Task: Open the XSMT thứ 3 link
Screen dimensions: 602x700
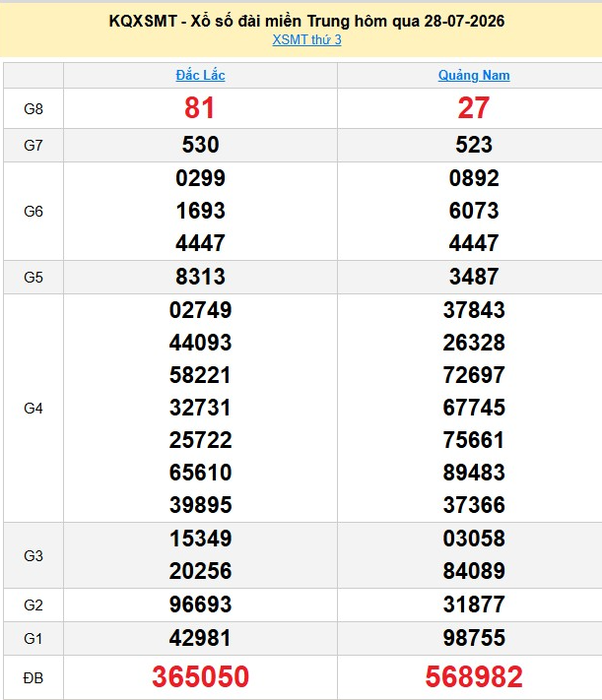Action: pyautogui.click(x=306, y=39)
